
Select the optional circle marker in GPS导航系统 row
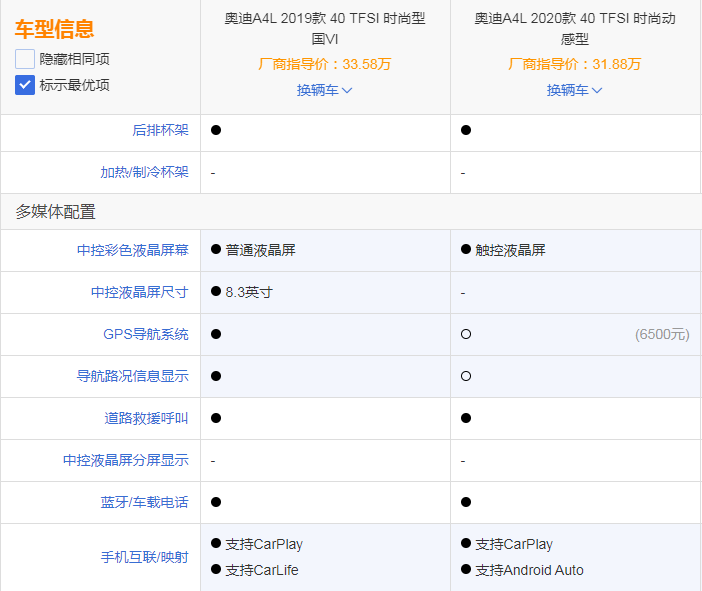(466, 334)
